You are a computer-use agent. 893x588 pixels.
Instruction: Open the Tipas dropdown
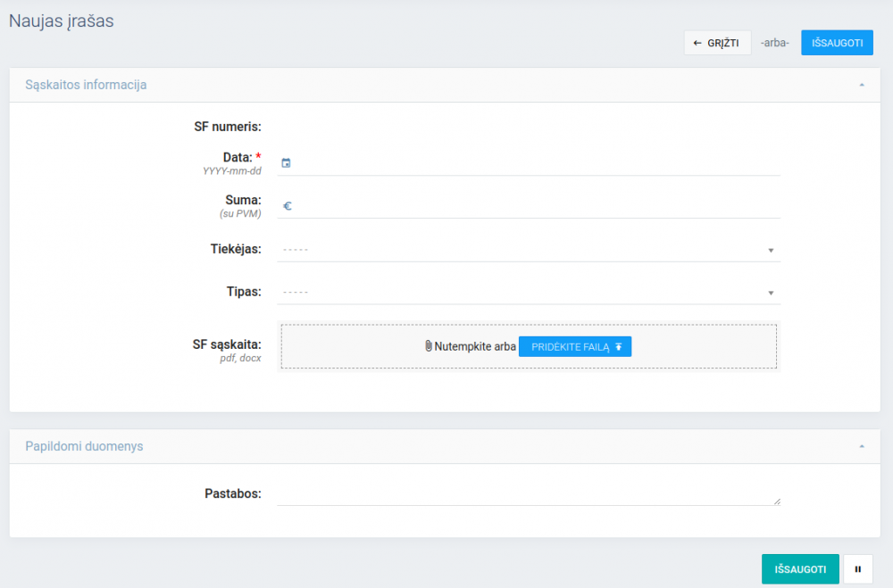[x=529, y=293]
